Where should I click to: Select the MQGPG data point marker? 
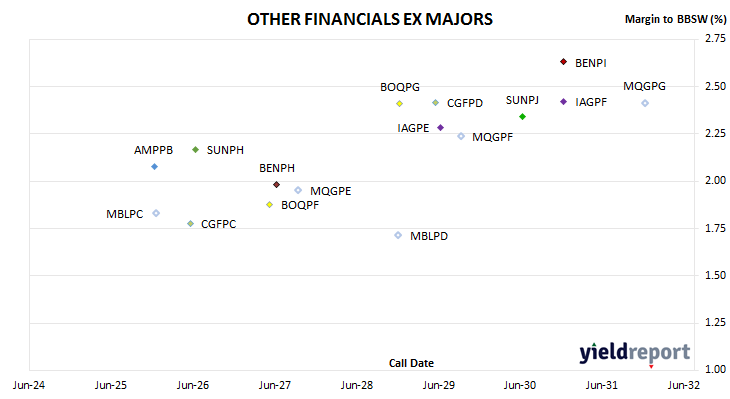click(x=645, y=103)
